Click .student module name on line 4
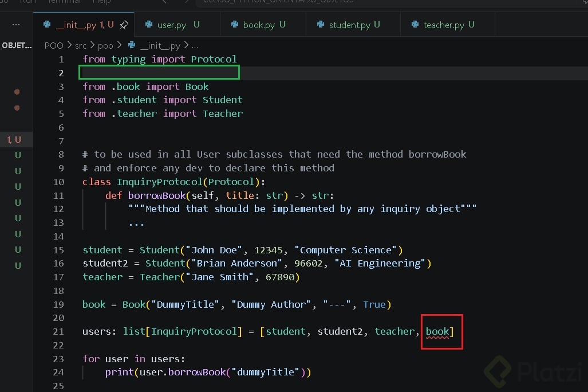This screenshot has height=392, width=588. click(134, 100)
